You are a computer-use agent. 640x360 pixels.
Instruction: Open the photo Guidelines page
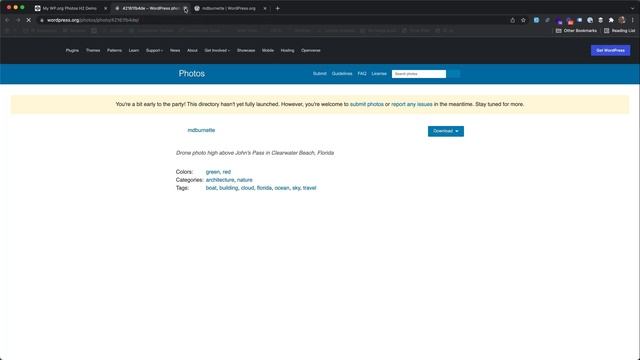[342, 73]
